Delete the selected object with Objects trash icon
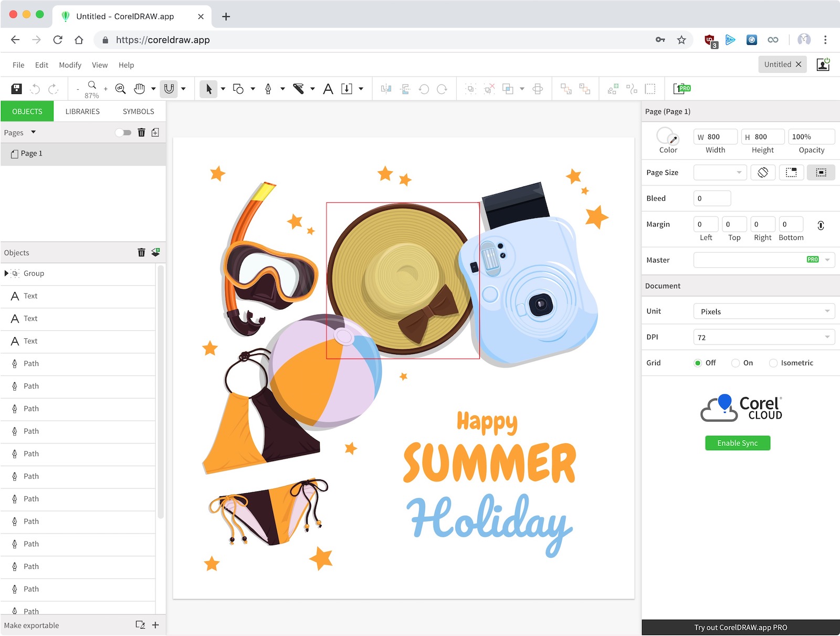This screenshot has height=636, width=840. click(141, 253)
